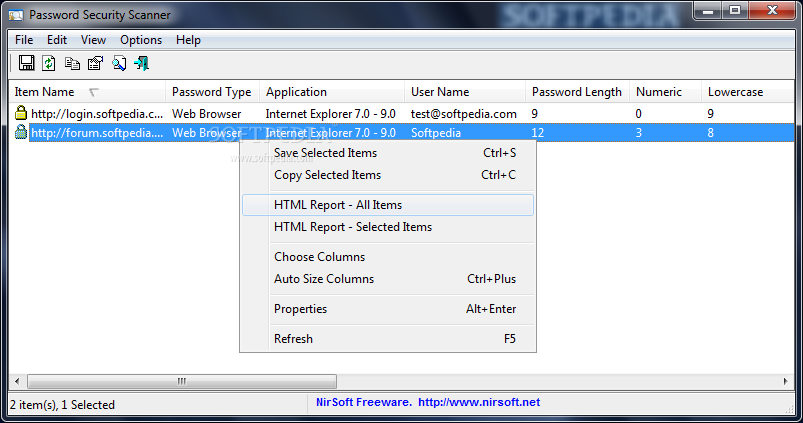The height and width of the screenshot is (423, 803).
Task: Click the Properties toolbar icon
Action: pyautogui.click(x=95, y=63)
